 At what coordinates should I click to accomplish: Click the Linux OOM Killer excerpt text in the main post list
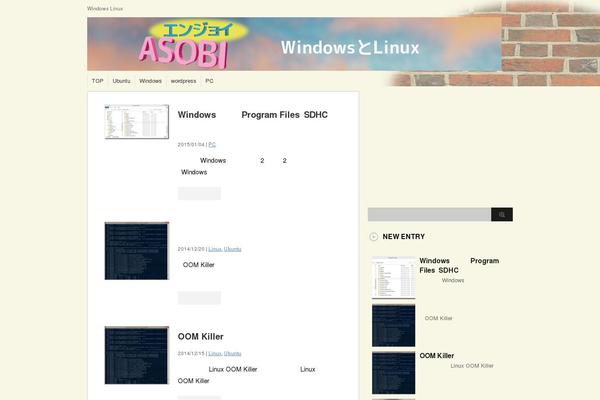click(233, 369)
